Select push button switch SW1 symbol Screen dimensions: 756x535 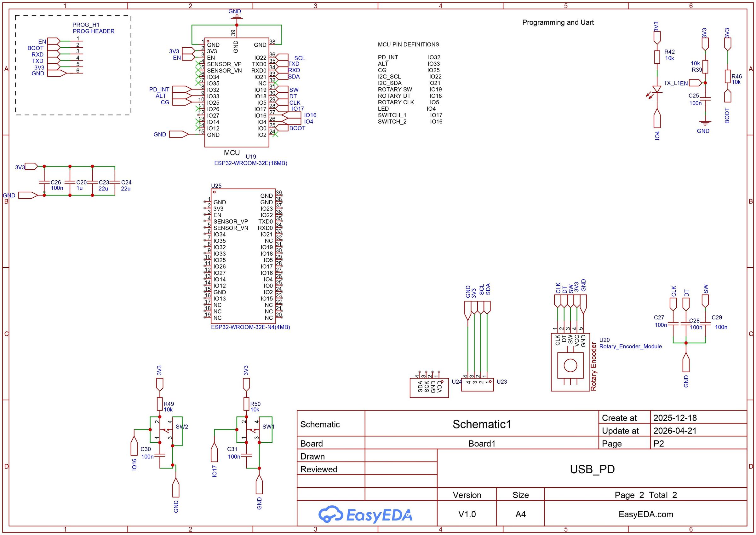coord(253,429)
